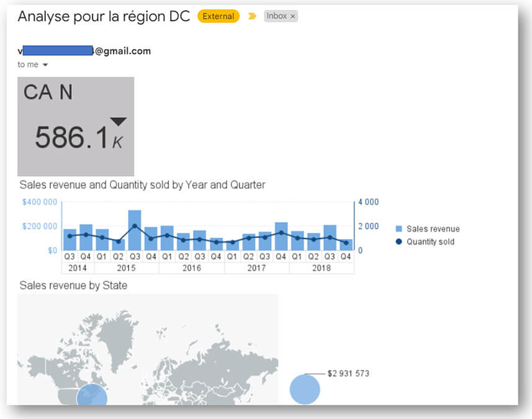Click the large blue pie circle
This screenshot has height=419, width=532.
click(304, 389)
